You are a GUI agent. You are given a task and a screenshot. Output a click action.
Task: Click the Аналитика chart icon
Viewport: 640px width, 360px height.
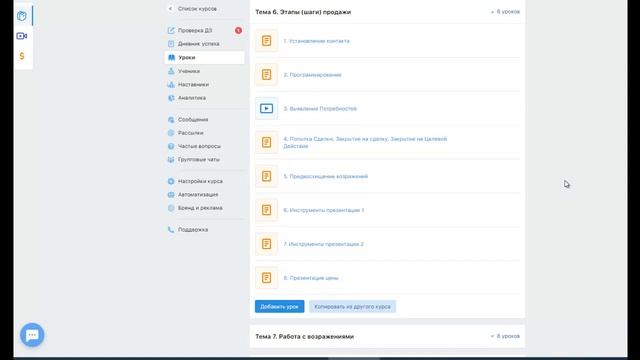tap(171, 98)
